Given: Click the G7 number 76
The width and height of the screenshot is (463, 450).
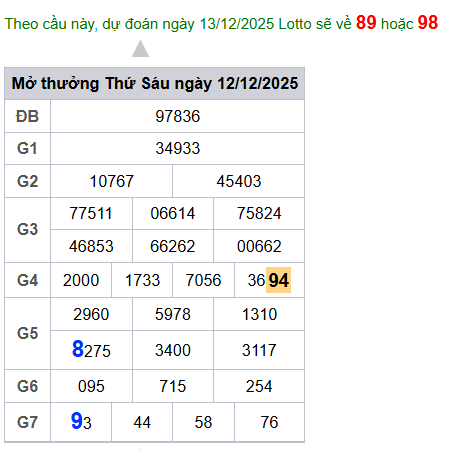Looking at the screenshot, I should pyautogui.click(x=269, y=422).
